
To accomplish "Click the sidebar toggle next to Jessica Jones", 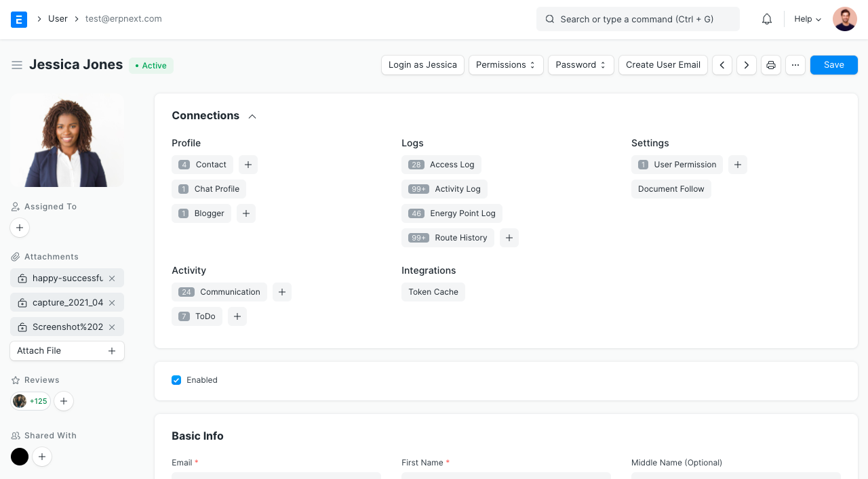I will [x=17, y=65].
